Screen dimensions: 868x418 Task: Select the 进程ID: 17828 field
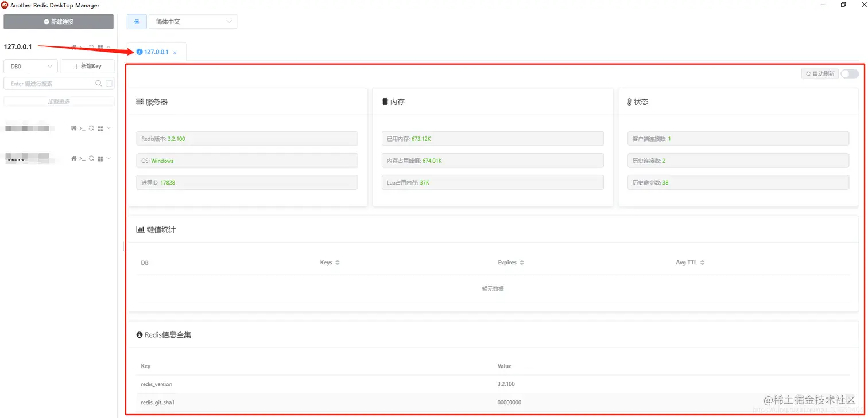tap(247, 182)
